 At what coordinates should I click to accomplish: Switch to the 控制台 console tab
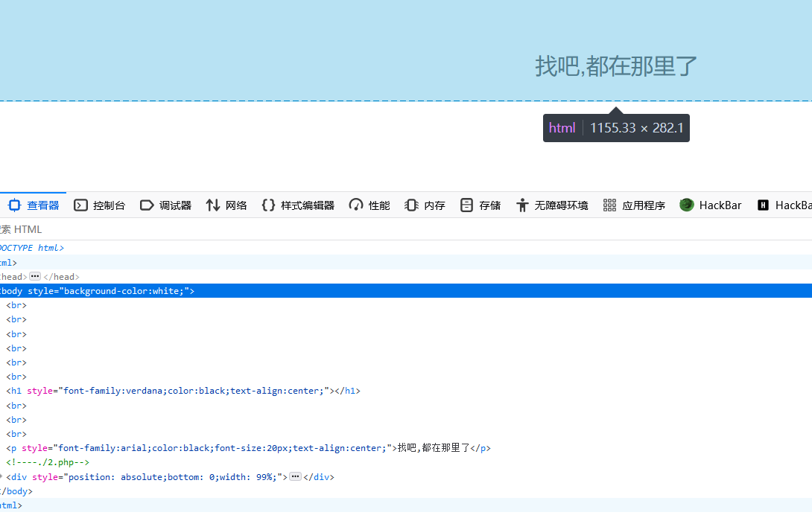coord(99,205)
